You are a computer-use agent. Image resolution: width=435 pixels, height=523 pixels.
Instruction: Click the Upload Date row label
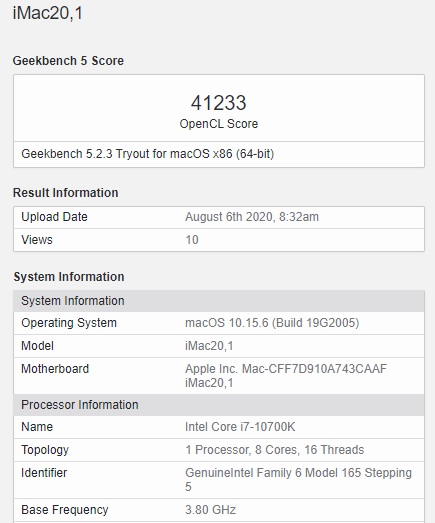coord(54,217)
